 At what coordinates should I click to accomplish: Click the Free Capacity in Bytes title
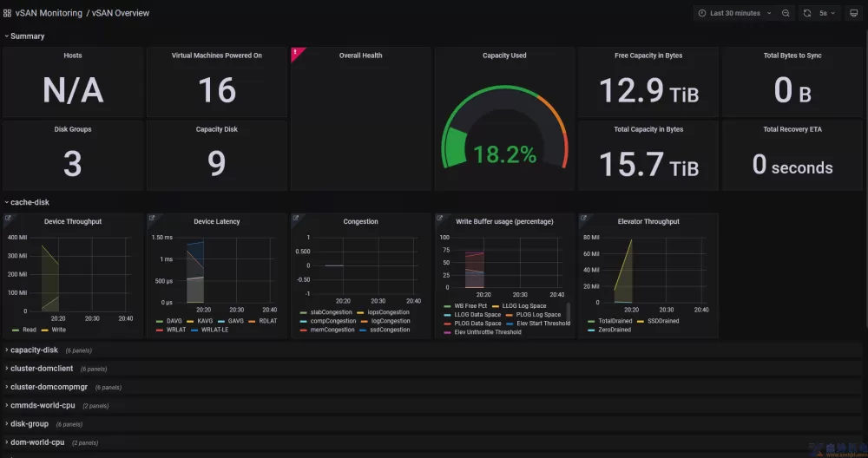(x=648, y=56)
